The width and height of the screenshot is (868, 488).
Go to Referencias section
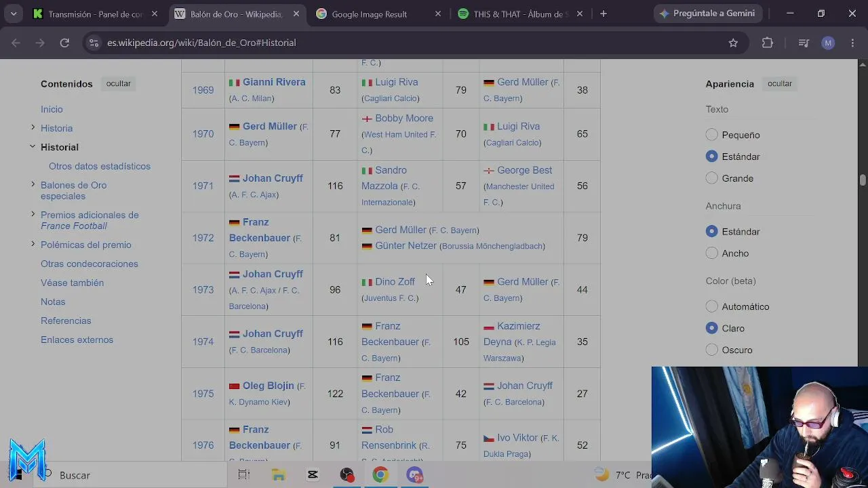click(66, 321)
